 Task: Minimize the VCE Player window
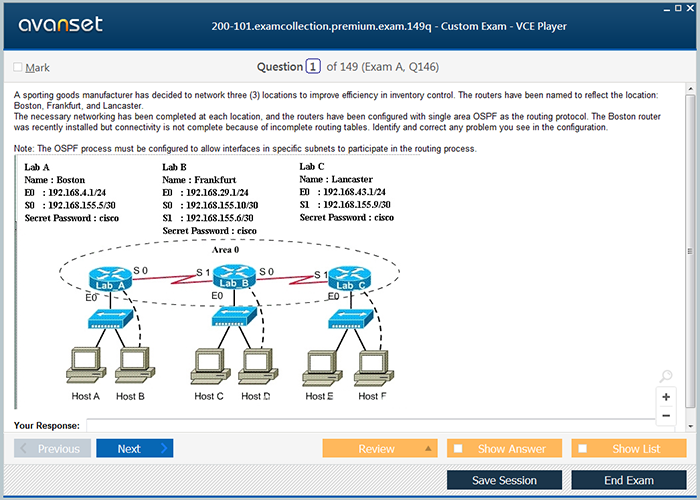(667, 9)
